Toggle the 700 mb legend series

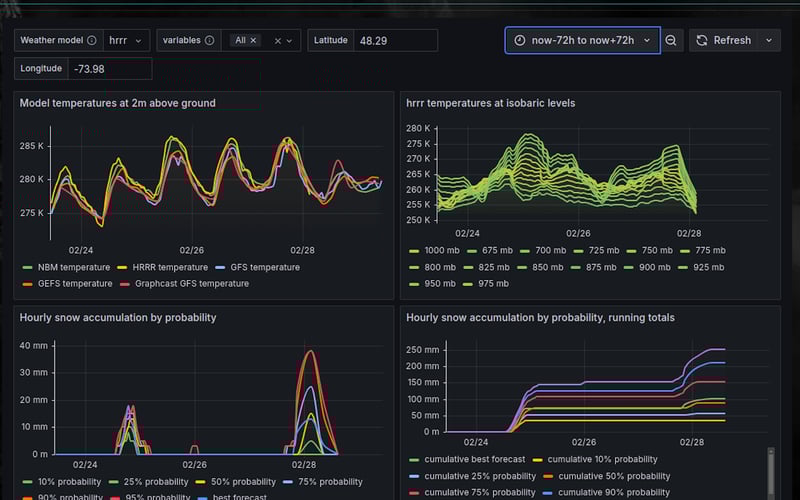tap(551, 251)
